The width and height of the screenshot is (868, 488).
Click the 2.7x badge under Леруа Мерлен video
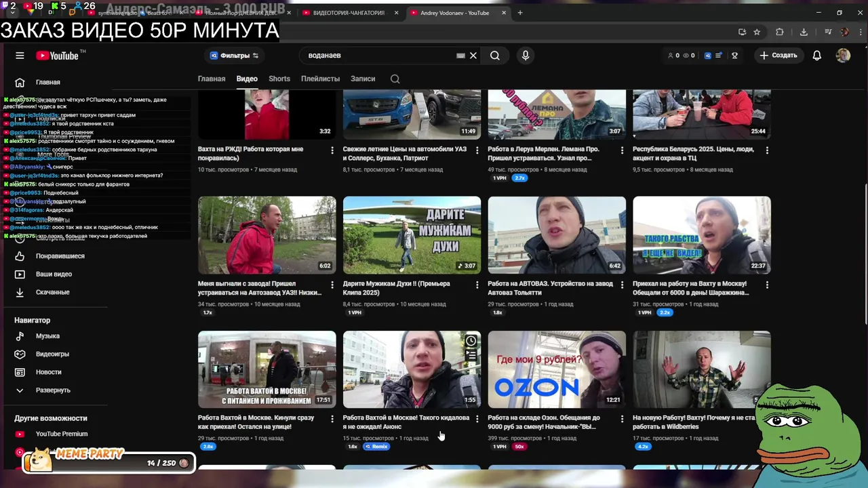pos(520,178)
